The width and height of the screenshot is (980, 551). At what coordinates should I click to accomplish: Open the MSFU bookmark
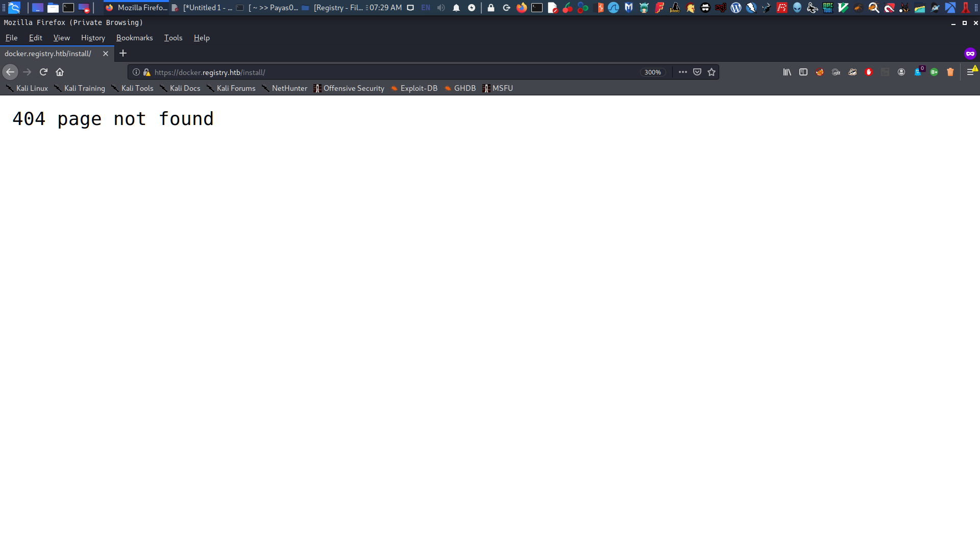tap(497, 88)
